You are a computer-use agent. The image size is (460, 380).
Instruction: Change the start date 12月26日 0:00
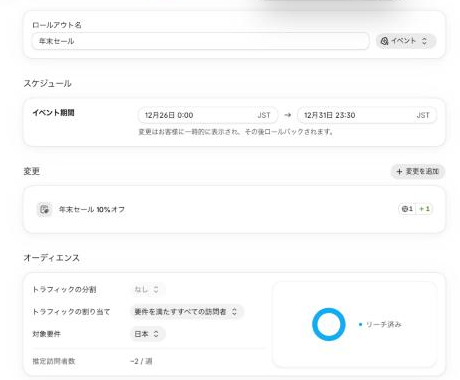tap(208, 115)
